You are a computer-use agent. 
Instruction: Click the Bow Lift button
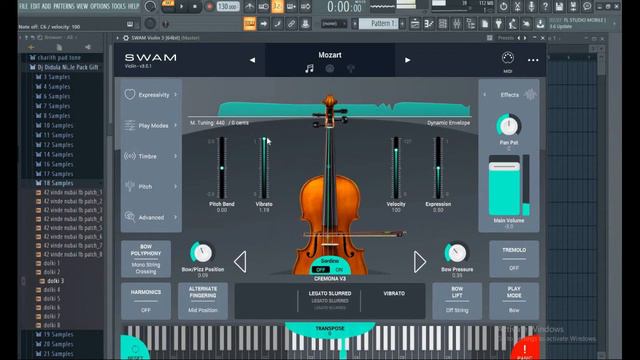pos(457,301)
